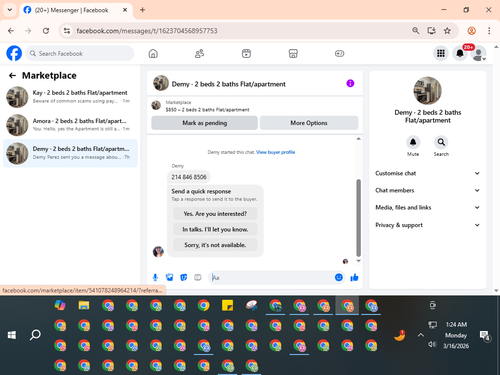
Task: Select the Messenger | Facebook browser tab
Action: pyautogui.click(x=76, y=10)
